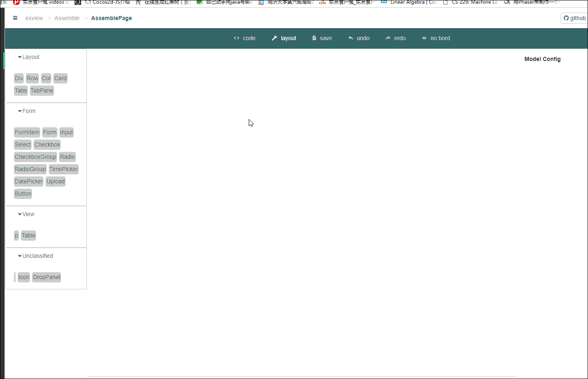Screen dimensions: 588x379
Task: Collapse the Layout section
Action: coord(29,57)
